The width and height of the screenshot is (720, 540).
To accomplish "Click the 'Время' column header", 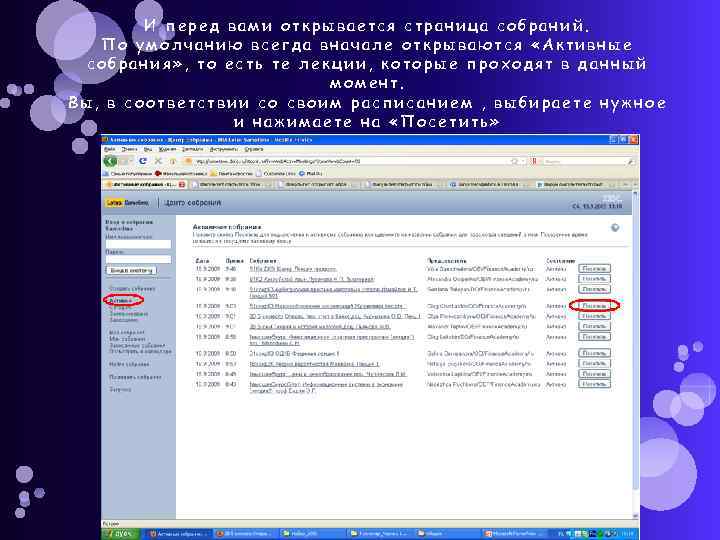I will (234, 261).
